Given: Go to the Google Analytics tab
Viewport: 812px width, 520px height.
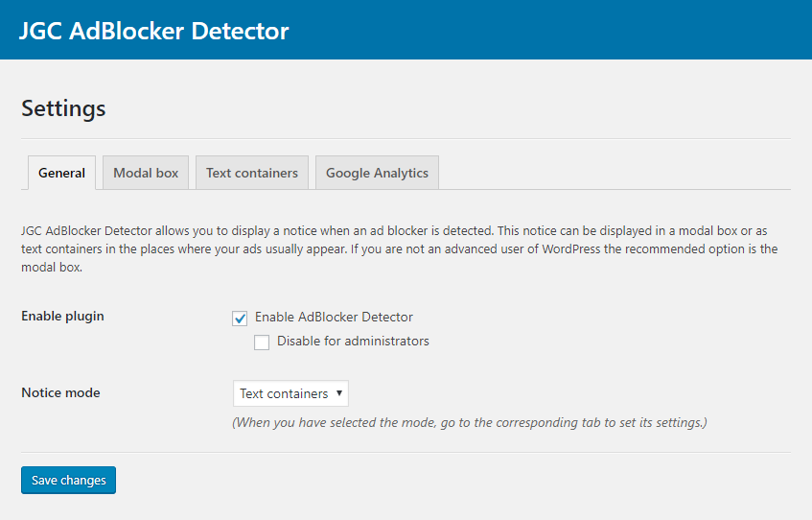Looking at the screenshot, I should click(377, 173).
